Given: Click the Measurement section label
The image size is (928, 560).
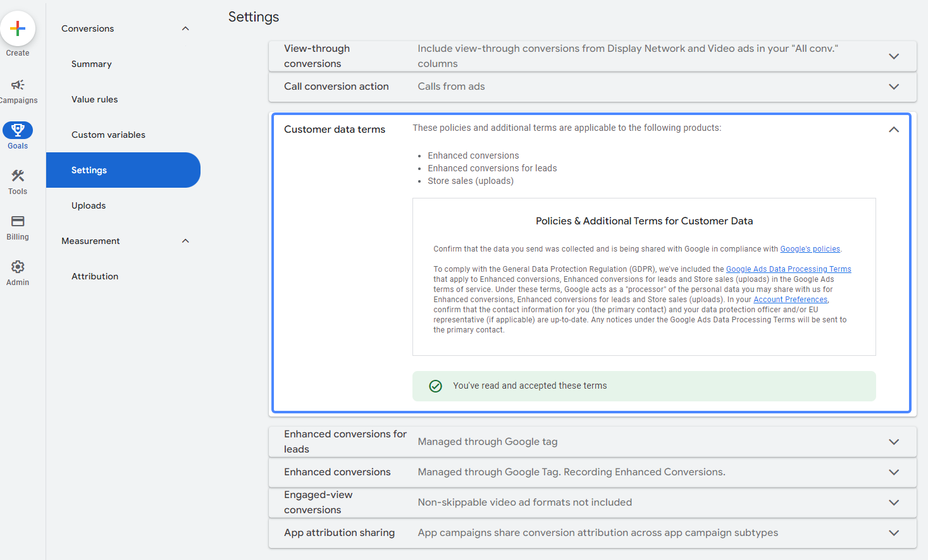Looking at the screenshot, I should (x=90, y=241).
